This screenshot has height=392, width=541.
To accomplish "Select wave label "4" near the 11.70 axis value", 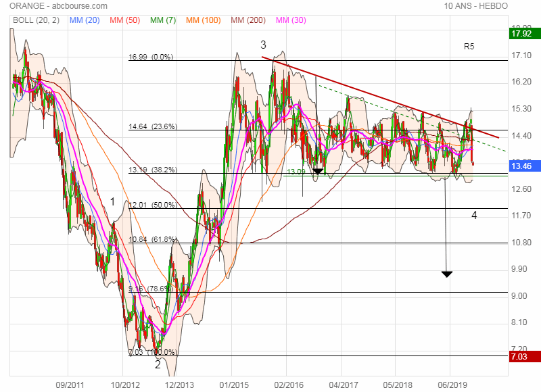I will tap(475, 215).
